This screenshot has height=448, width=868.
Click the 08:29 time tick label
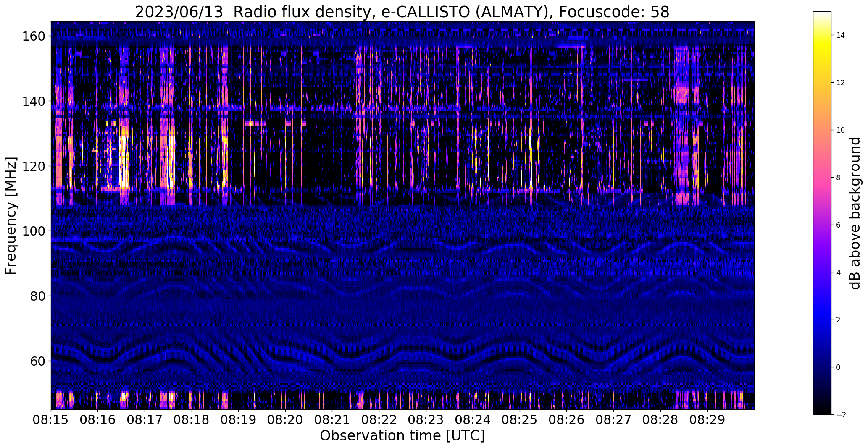(x=707, y=420)
